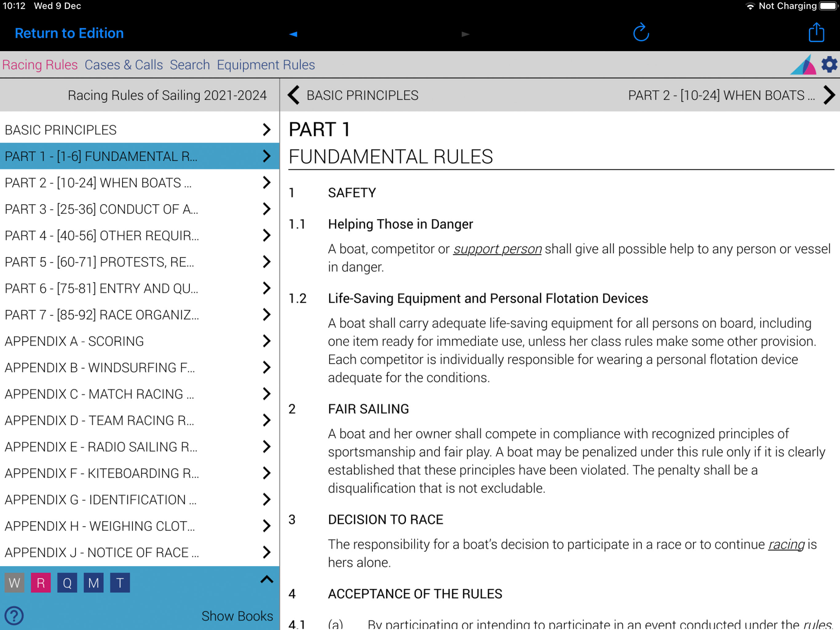840x630 pixels.
Task: Collapse the books panel with up chevron
Action: click(267, 579)
